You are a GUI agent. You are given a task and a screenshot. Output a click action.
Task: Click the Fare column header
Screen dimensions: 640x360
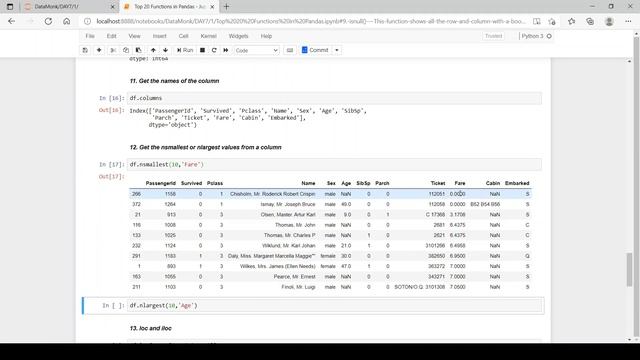(x=460, y=183)
